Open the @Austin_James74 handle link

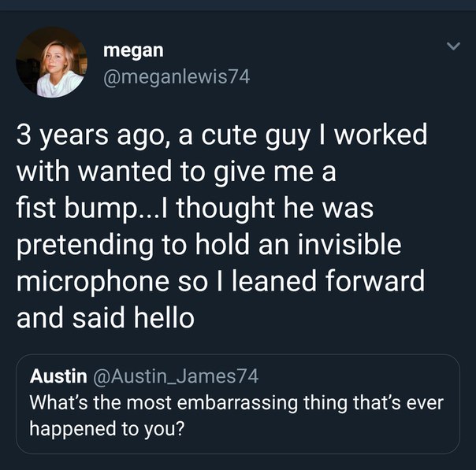click(x=176, y=377)
